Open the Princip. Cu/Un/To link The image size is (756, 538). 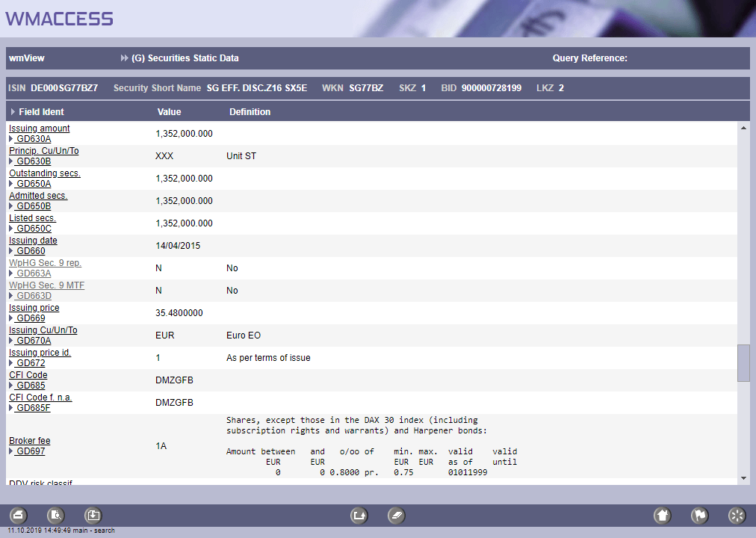point(44,150)
